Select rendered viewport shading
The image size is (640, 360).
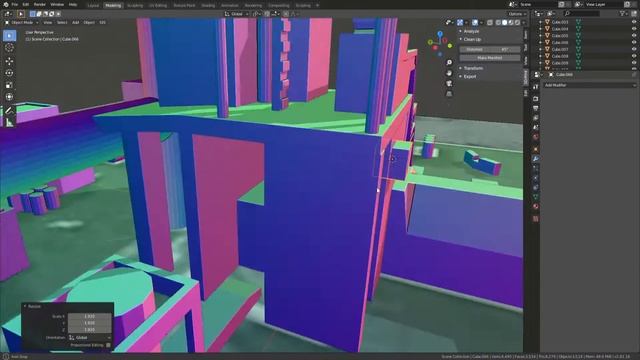(x=518, y=22)
